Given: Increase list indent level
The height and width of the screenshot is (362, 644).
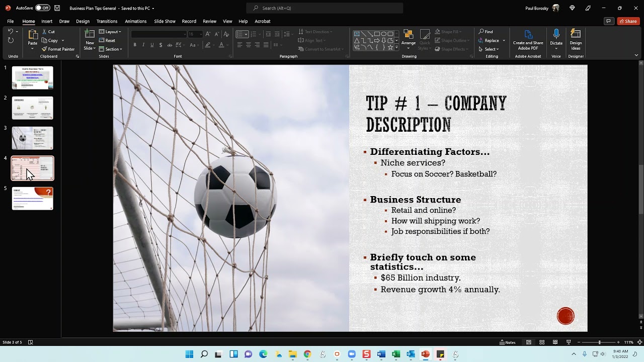Looking at the screenshot, I should (x=277, y=34).
